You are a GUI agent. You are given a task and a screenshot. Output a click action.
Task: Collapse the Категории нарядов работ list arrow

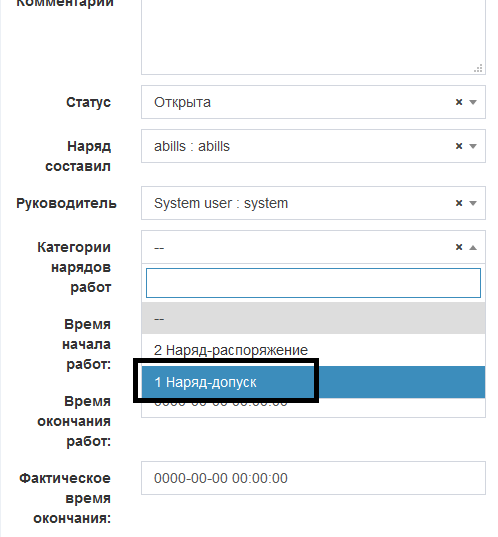[473, 247]
